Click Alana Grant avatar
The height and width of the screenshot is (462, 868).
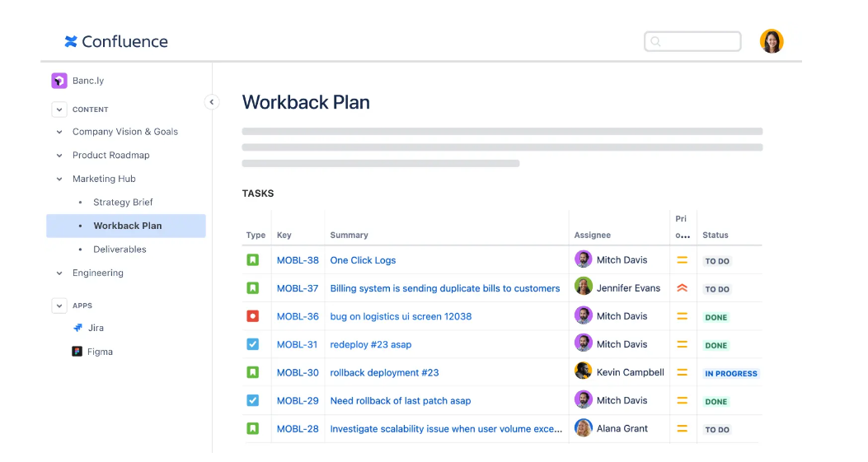point(583,427)
